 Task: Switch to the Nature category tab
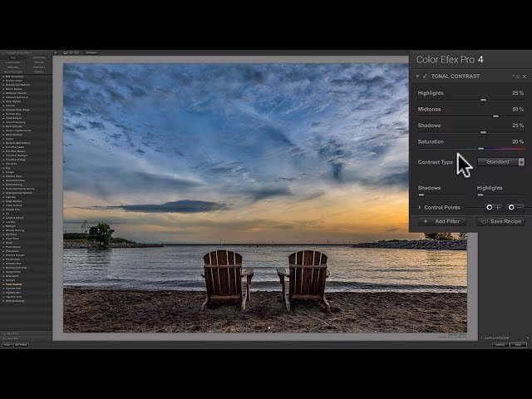pos(39,62)
